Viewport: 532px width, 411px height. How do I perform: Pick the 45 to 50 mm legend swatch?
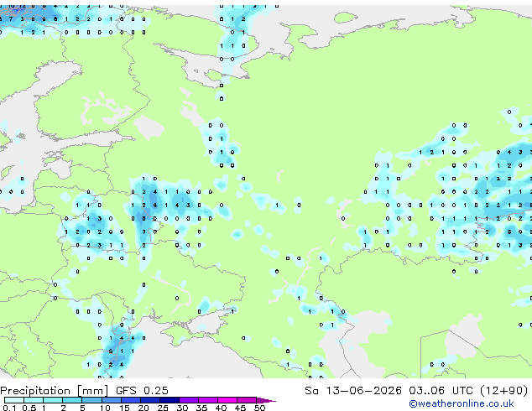coord(247,400)
